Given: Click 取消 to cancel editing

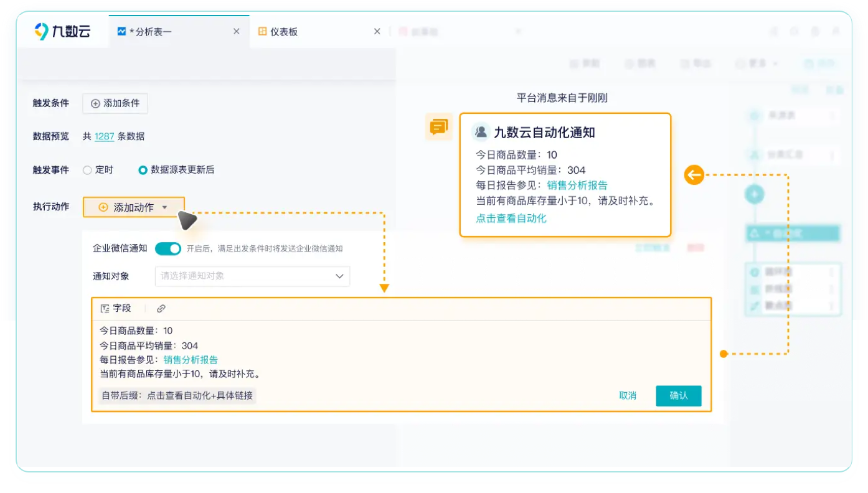Looking at the screenshot, I should pos(627,395).
